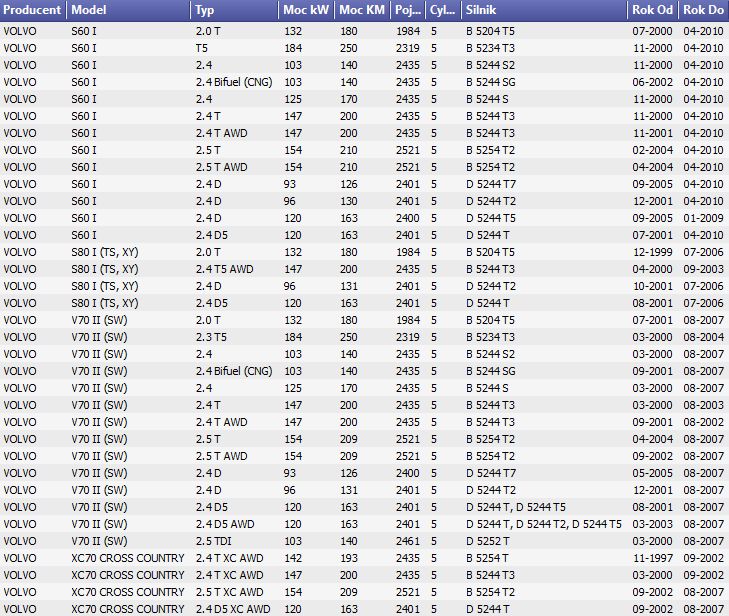The width and height of the screenshot is (729, 616).
Task: Select the capacity value 2400 in S60 I row
Action: tap(408, 218)
